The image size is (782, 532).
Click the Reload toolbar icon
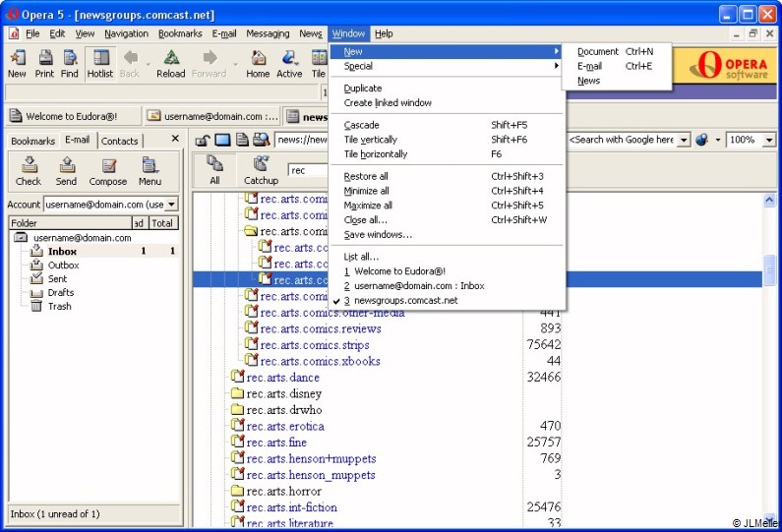click(171, 64)
